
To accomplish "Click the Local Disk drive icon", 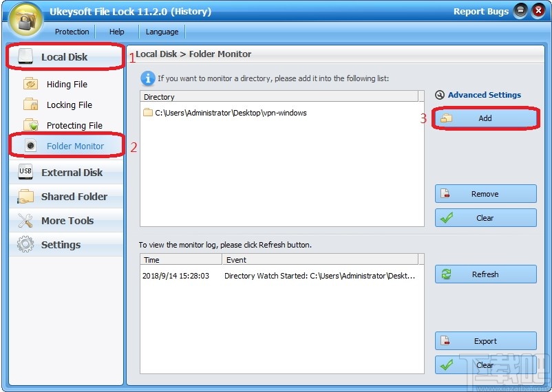I will [25, 56].
